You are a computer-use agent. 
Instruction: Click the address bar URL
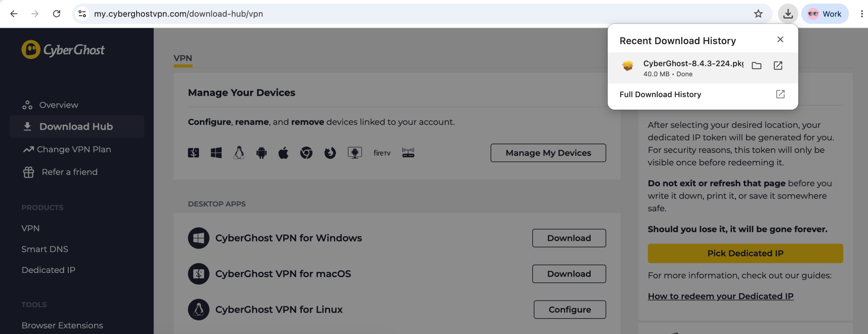[x=179, y=14]
